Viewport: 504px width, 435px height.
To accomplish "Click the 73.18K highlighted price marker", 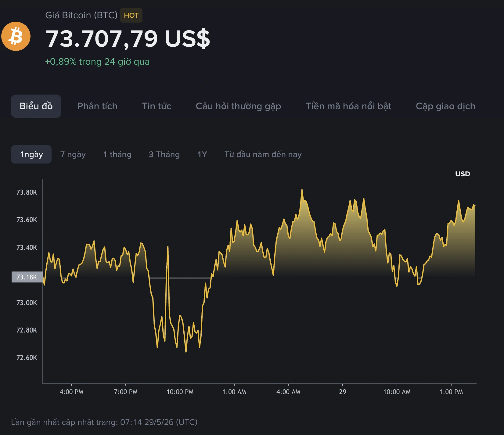I will coord(27,277).
